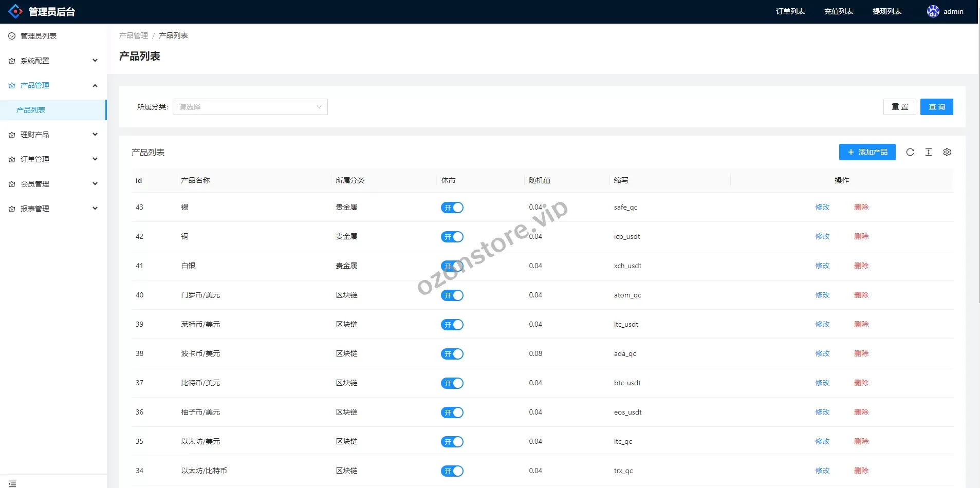Click the 添加产品 button
Image resolution: width=980 pixels, height=488 pixels.
tap(867, 152)
